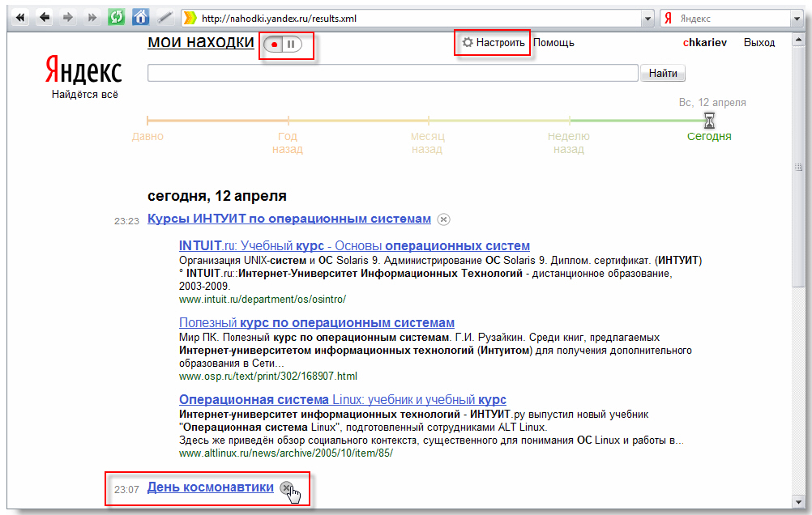Open the мои находки heading link
The width and height of the screenshot is (812, 515).
pos(201,41)
